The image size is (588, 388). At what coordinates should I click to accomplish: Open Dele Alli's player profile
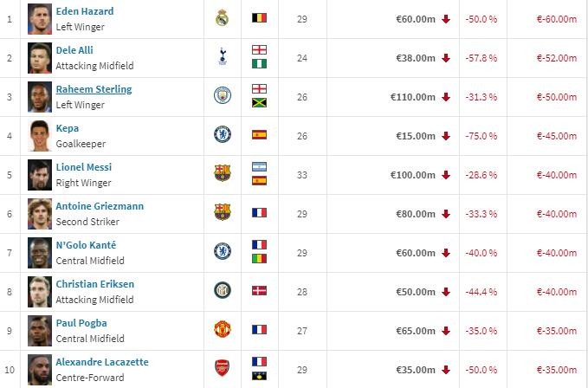[x=74, y=50]
